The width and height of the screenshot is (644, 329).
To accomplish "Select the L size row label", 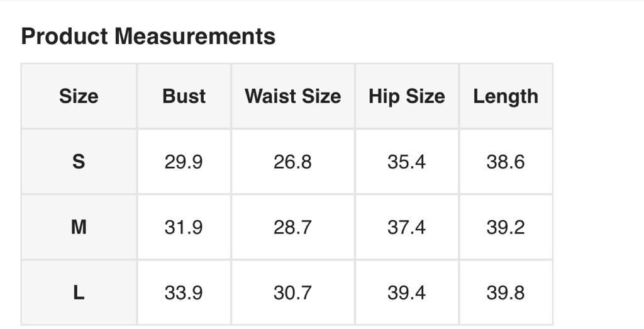I will (79, 293).
